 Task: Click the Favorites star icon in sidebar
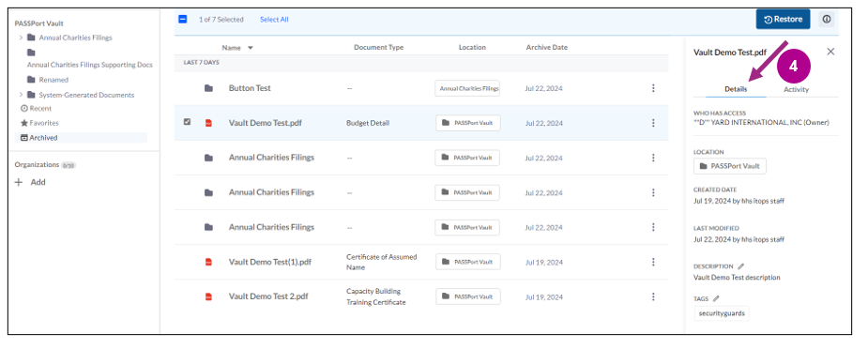(23, 123)
